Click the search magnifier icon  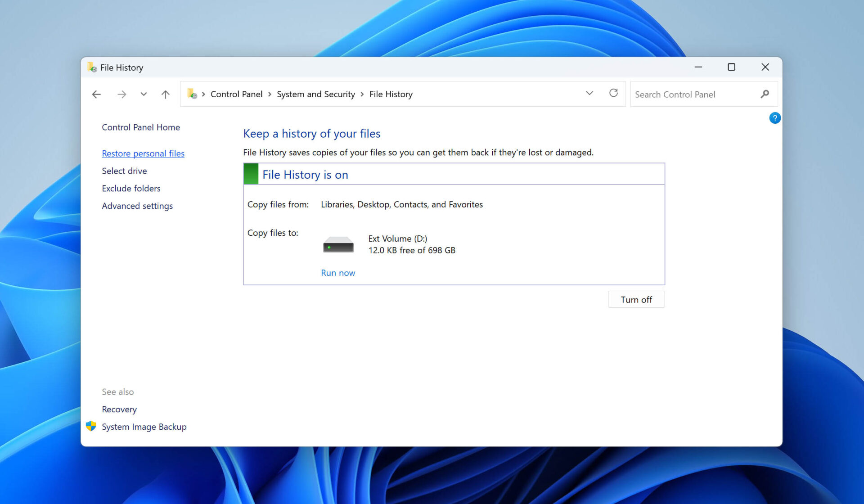click(765, 94)
